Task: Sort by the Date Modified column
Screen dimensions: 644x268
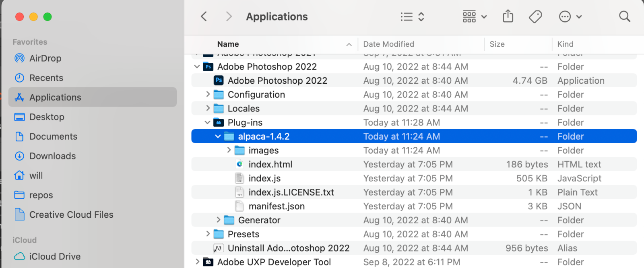Action: click(388, 44)
